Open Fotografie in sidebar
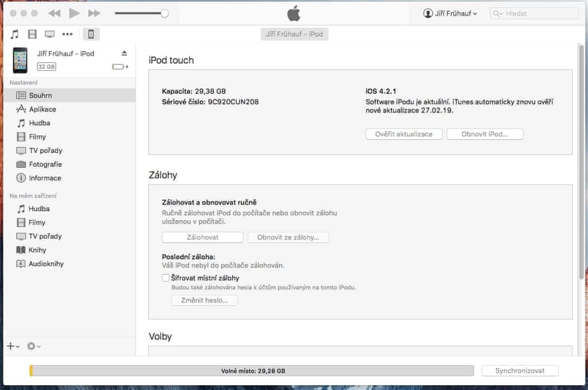588x390 pixels. (70, 164)
